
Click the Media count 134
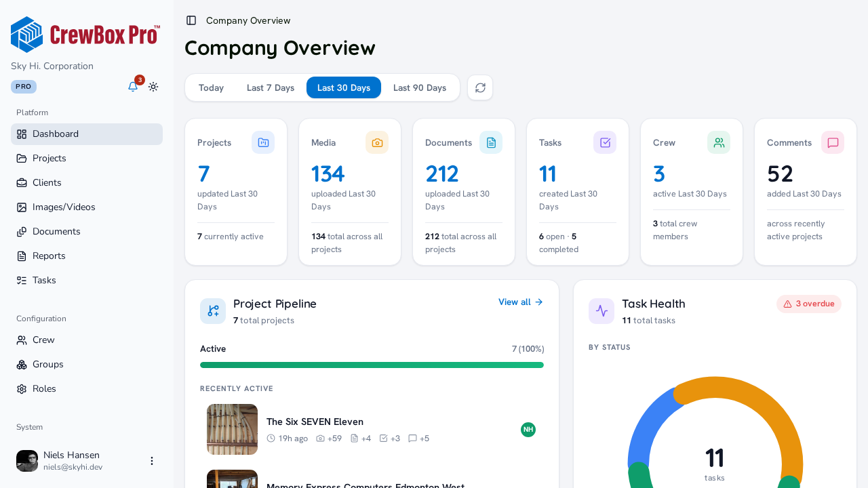(328, 174)
